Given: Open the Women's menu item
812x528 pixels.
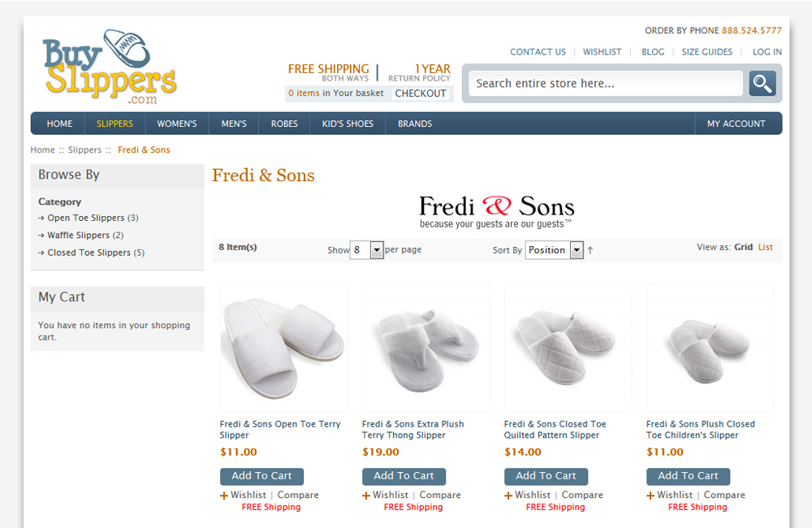Looking at the screenshot, I should pos(177,123).
